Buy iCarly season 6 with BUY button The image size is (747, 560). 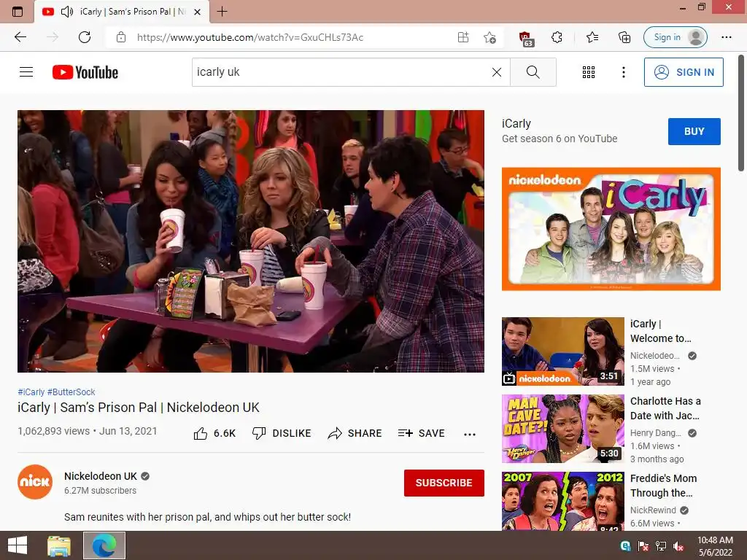[x=694, y=131]
